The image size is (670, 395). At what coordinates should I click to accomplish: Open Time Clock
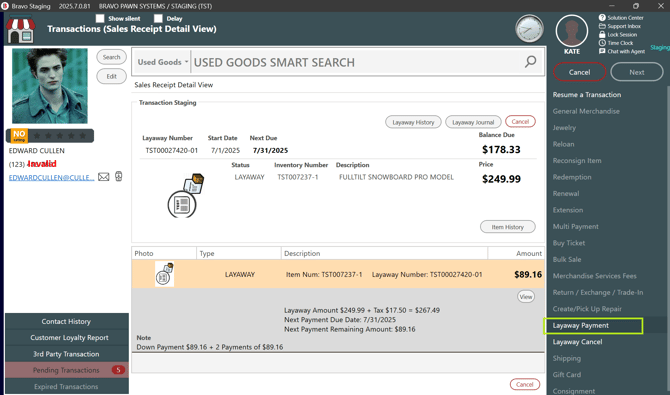coord(616,43)
